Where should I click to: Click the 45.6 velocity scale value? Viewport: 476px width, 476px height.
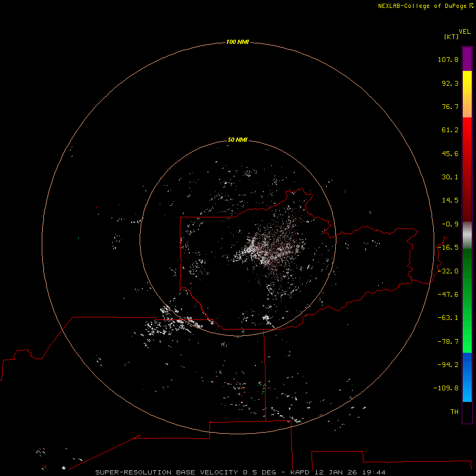point(450,153)
